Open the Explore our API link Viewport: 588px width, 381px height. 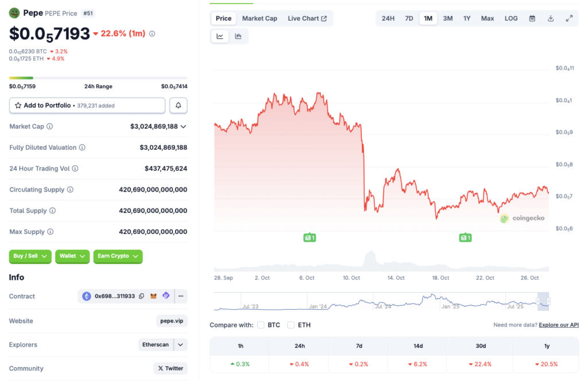click(558, 325)
